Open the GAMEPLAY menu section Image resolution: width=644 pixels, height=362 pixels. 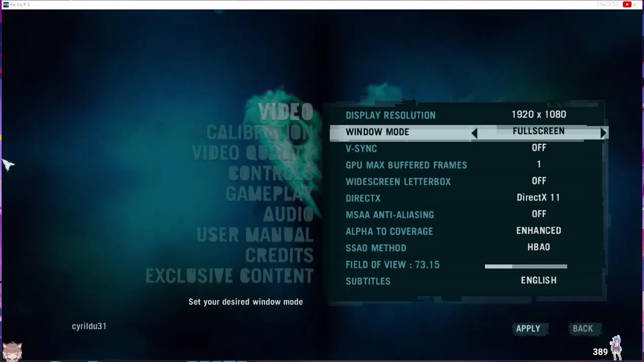(x=270, y=194)
